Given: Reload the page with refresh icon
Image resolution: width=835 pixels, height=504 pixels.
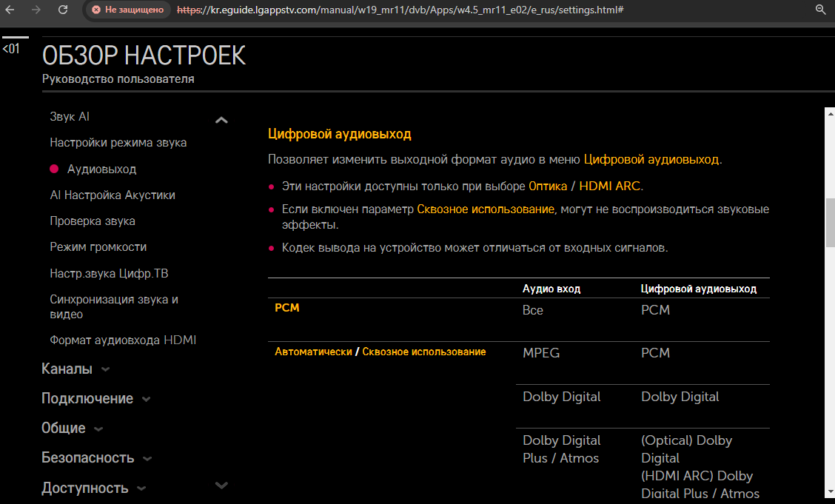Looking at the screenshot, I should (x=63, y=10).
